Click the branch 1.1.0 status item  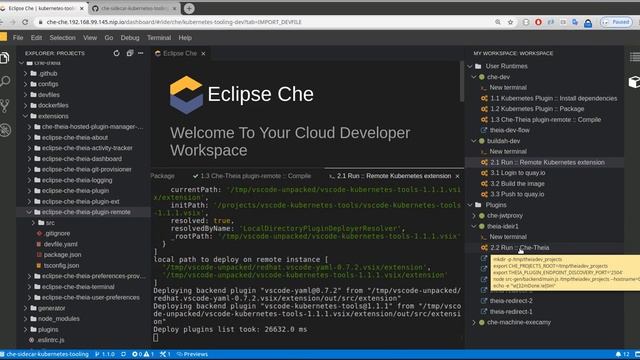click(104, 354)
